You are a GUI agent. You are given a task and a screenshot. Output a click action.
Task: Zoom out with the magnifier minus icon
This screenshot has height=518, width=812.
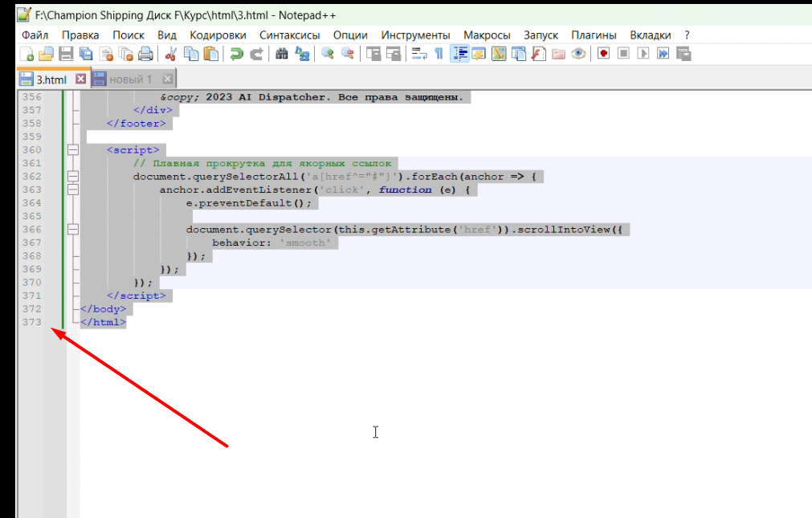point(348,54)
